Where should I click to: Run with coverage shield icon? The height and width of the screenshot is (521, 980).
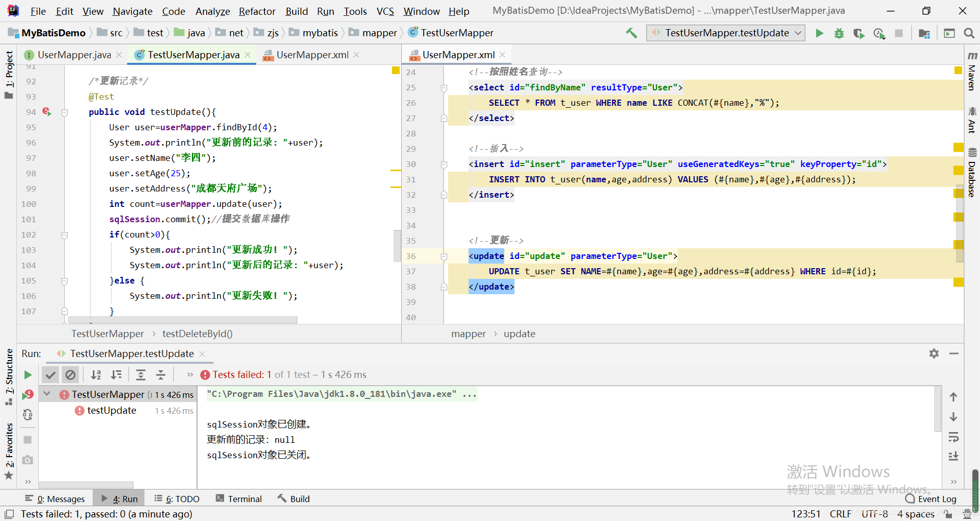coord(859,33)
